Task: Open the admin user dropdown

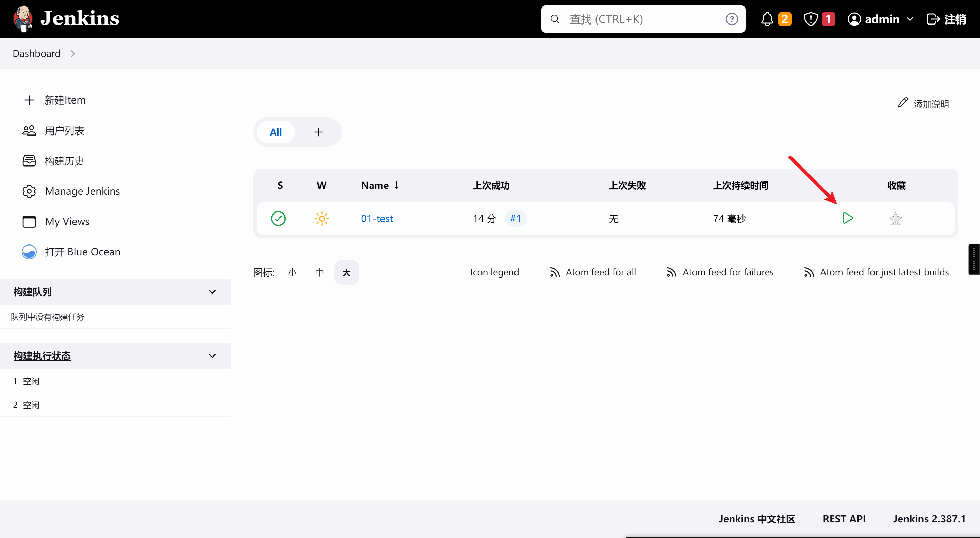Action: 880,19
